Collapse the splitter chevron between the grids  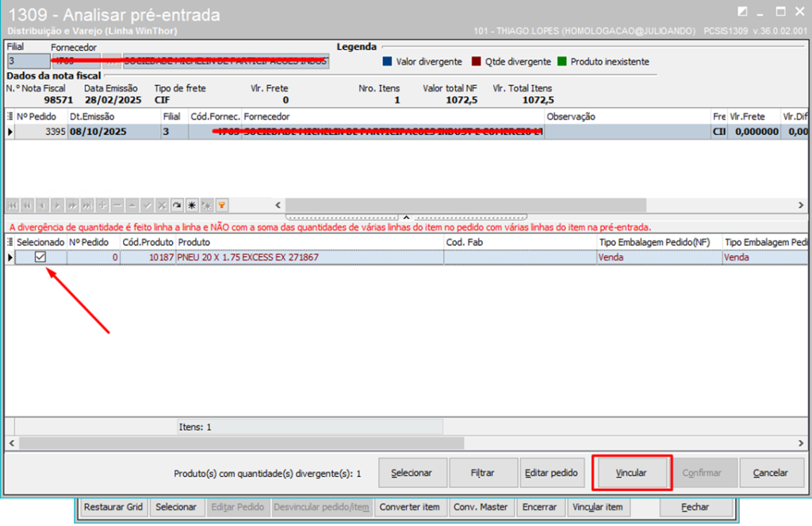[405, 217]
